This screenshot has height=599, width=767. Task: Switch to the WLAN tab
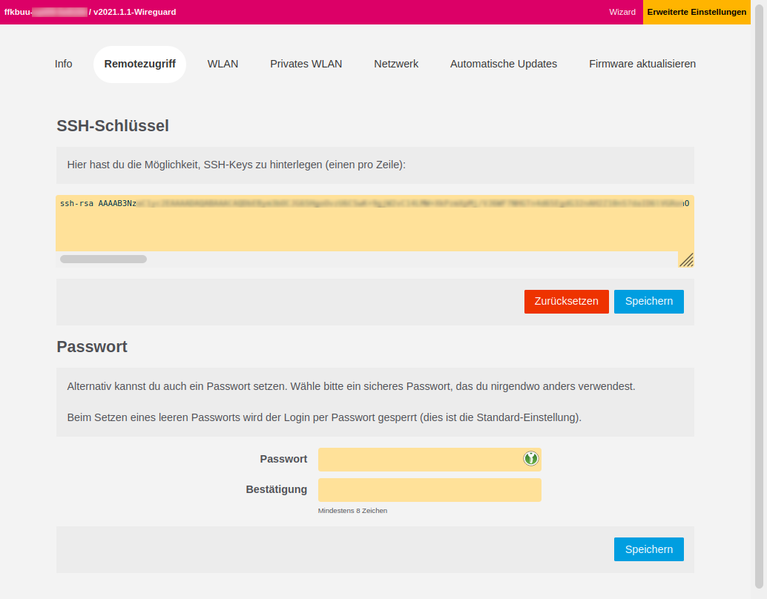(223, 64)
